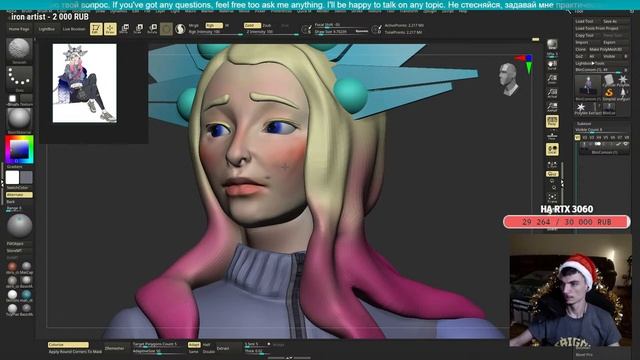The image size is (640, 360).
Task: Click the XYZ axis orientation gizmo
Action: [525, 64]
